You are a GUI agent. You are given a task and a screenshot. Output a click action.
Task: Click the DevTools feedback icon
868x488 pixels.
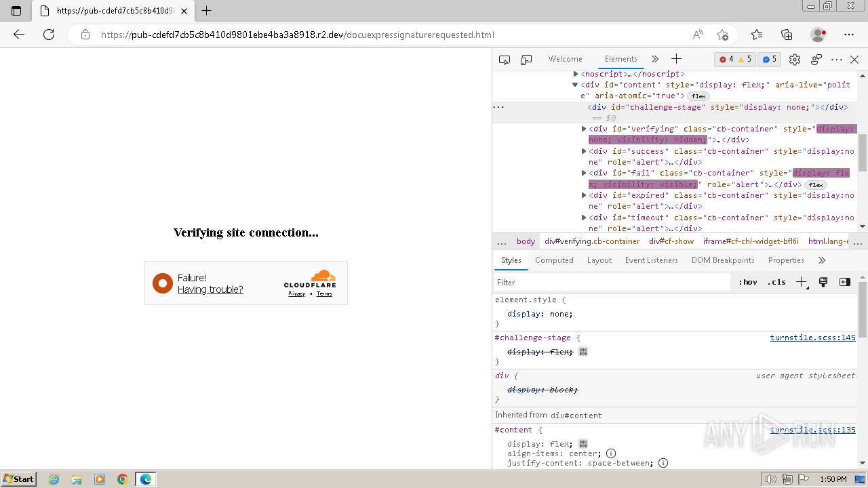coord(816,60)
